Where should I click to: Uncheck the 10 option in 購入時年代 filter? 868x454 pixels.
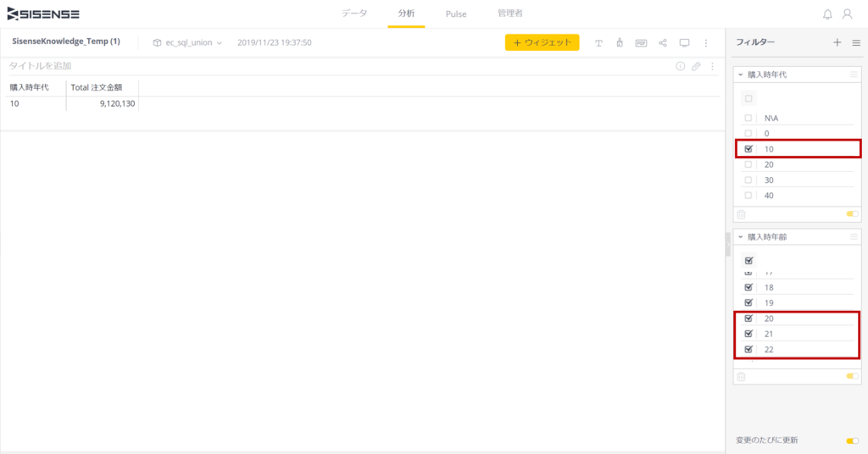point(748,149)
